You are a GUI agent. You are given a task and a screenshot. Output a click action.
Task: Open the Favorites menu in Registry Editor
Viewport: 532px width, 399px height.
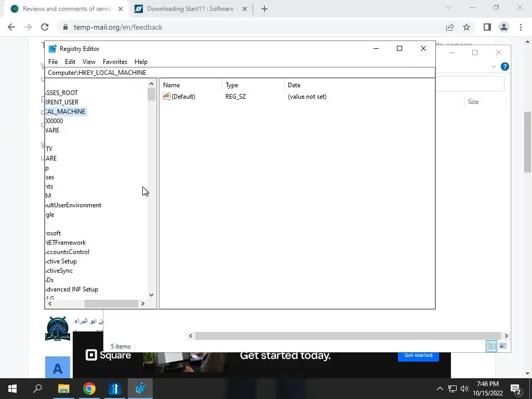pos(115,62)
